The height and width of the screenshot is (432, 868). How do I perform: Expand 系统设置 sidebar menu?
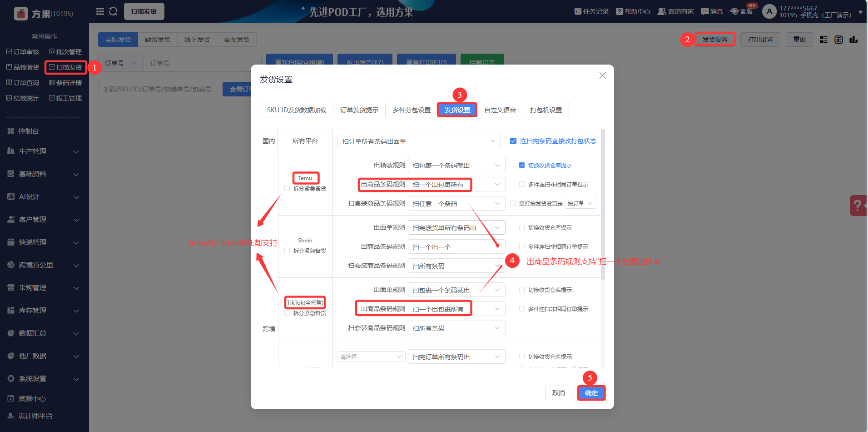[44, 378]
